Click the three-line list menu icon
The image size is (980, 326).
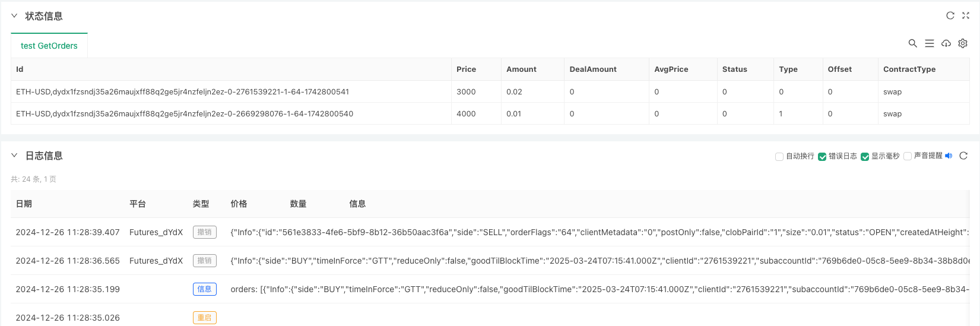pyautogui.click(x=930, y=43)
